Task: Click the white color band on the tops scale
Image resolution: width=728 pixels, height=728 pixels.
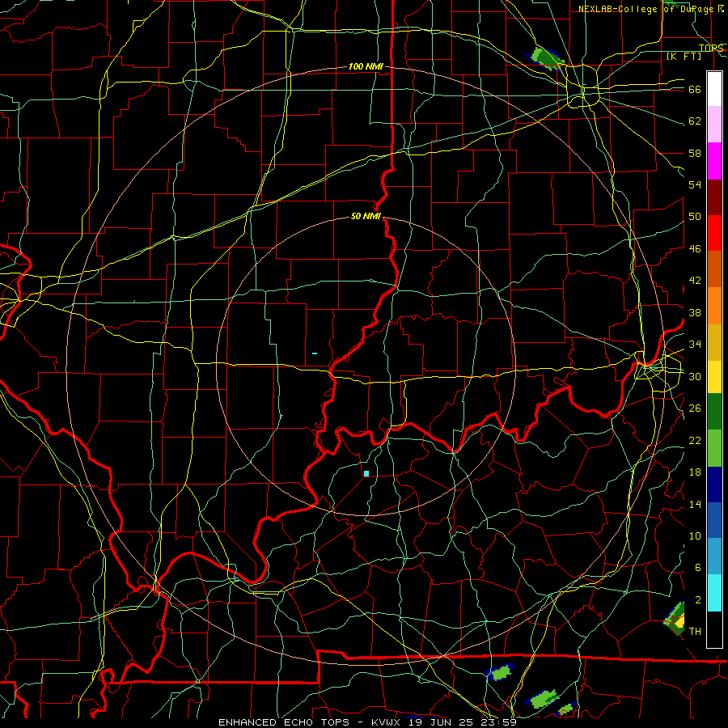Action: 714,89
